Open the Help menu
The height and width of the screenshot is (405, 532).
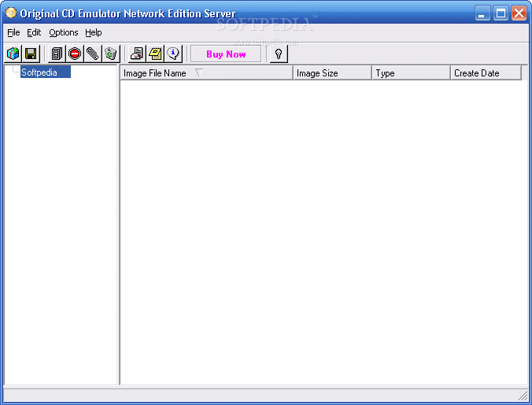[94, 32]
